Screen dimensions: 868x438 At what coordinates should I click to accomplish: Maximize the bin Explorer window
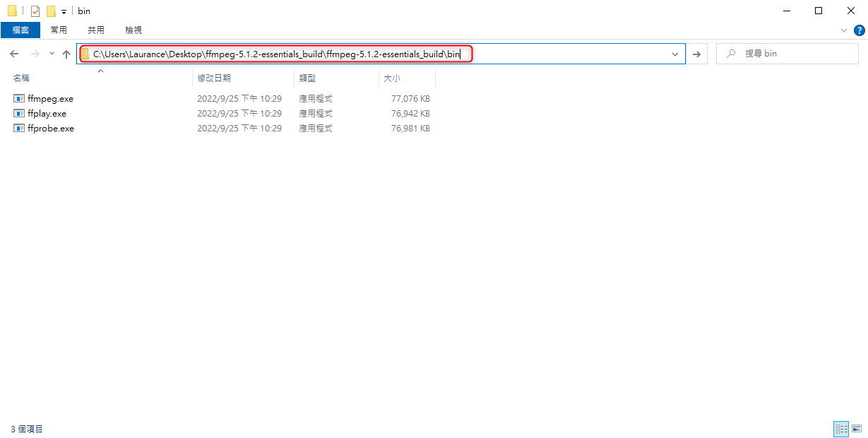[819, 11]
